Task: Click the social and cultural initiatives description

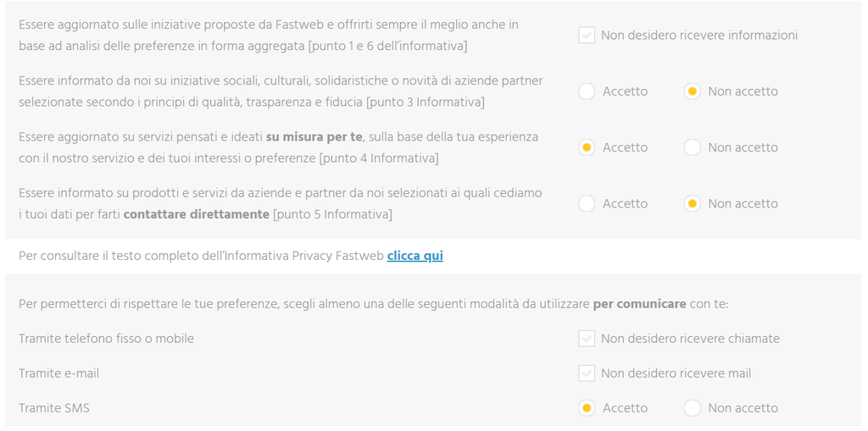Action: point(281,91)
